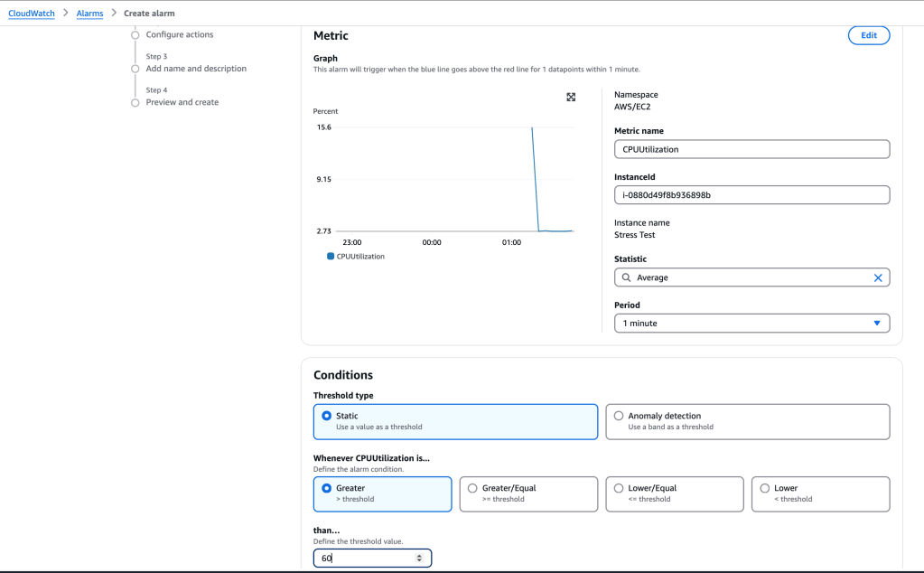Select the Lower than threshold option

coord(765,488)
